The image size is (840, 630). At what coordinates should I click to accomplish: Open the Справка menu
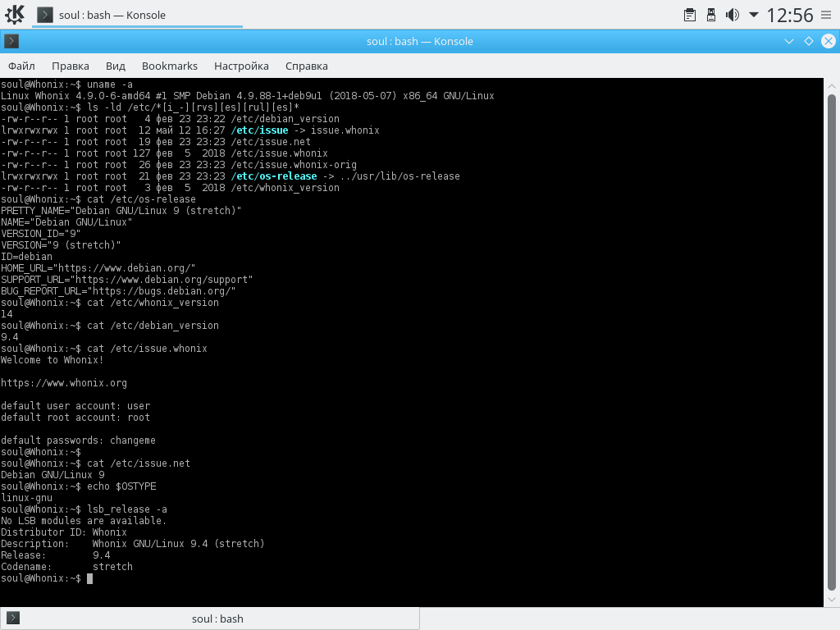tap(307, 66)
